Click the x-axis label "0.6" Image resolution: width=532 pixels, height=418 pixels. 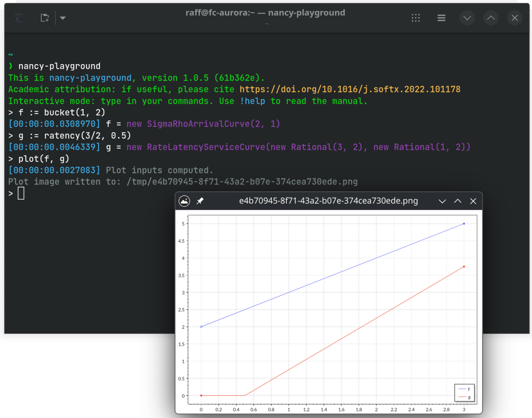[x=254, y=409]
